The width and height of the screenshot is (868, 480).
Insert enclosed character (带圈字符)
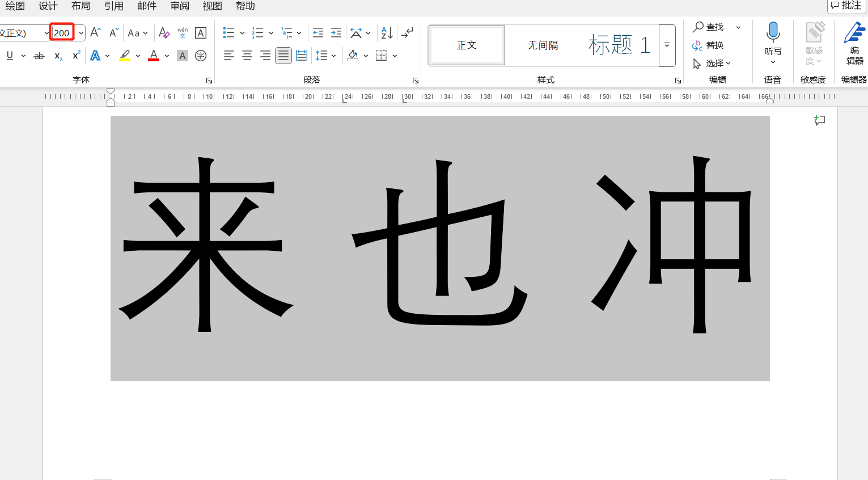tap(201, 56)
